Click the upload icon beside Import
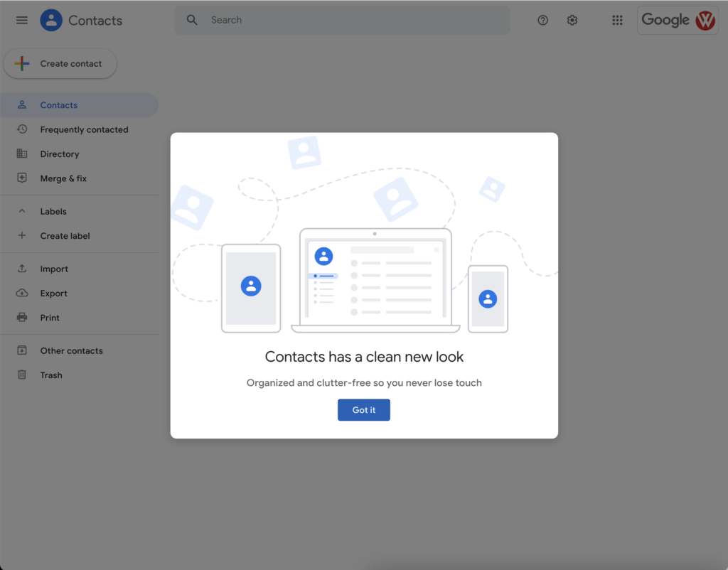 22,268
